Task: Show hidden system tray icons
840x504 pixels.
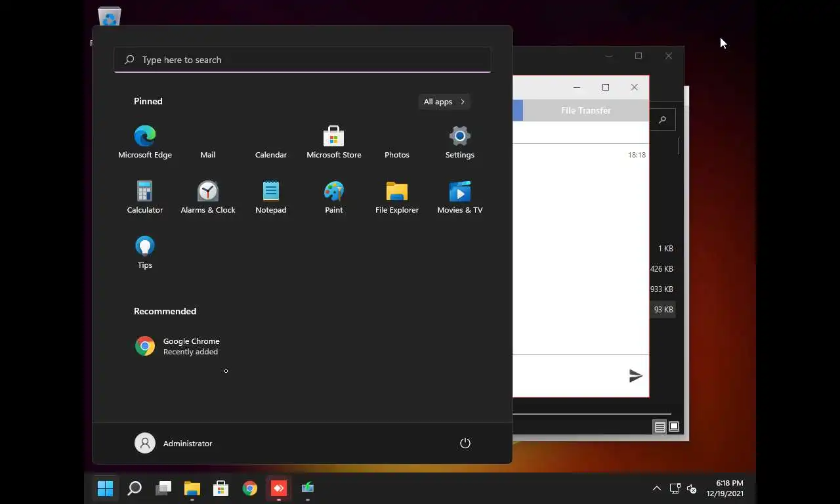Action: click(656, 488)
